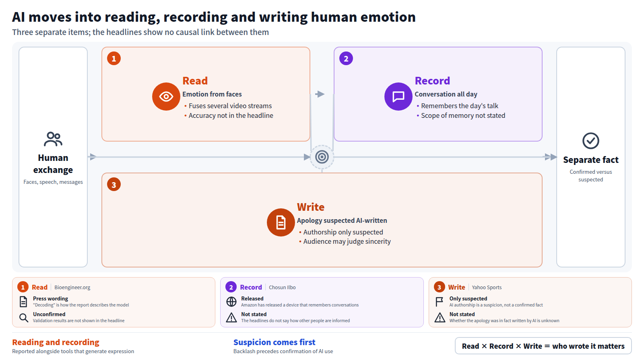The width and height of the screenshot is (644, 362).
Task: Click the 'Press wording' label in Read card
Action: point(50,298)
